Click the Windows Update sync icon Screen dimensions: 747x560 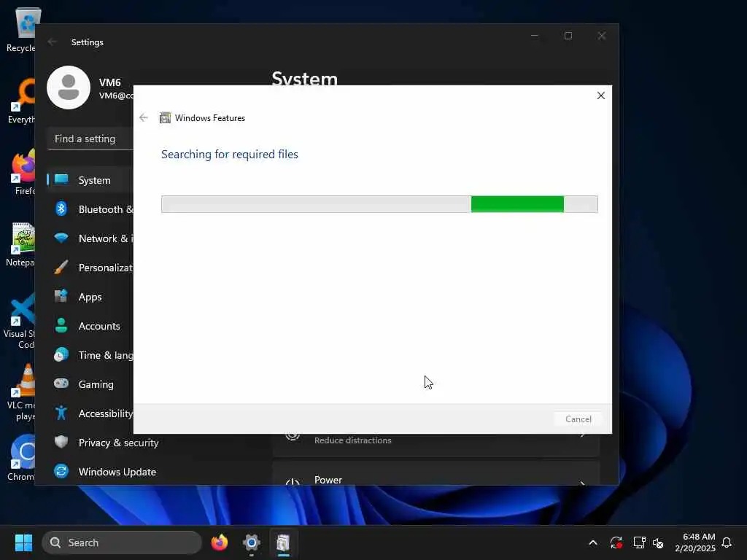coord(61,471)
